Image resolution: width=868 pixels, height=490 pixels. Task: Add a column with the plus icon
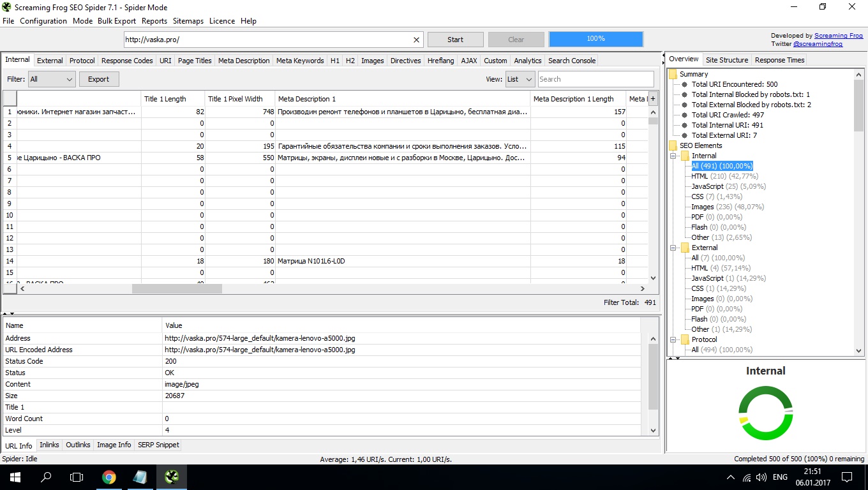coord(653,99)
